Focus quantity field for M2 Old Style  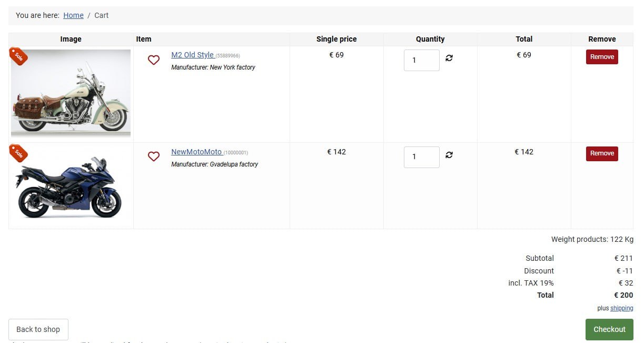pos(421,60)
